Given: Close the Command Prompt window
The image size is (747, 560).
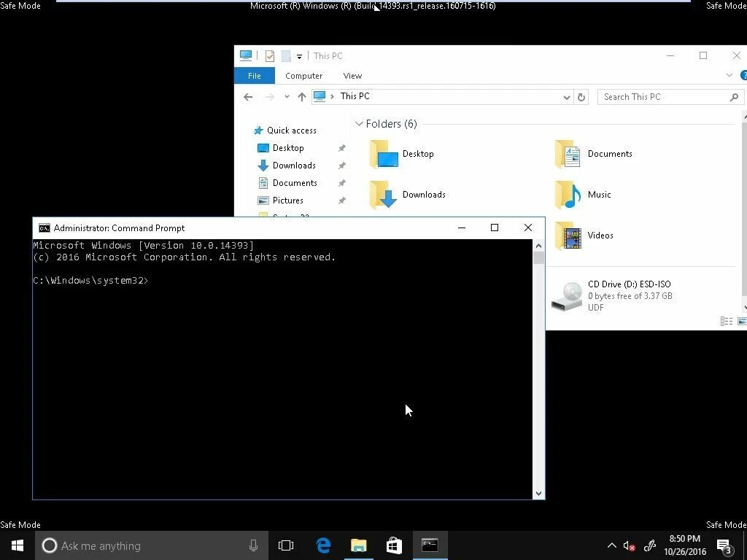Looking at the screenshot, I should [528, 227].
